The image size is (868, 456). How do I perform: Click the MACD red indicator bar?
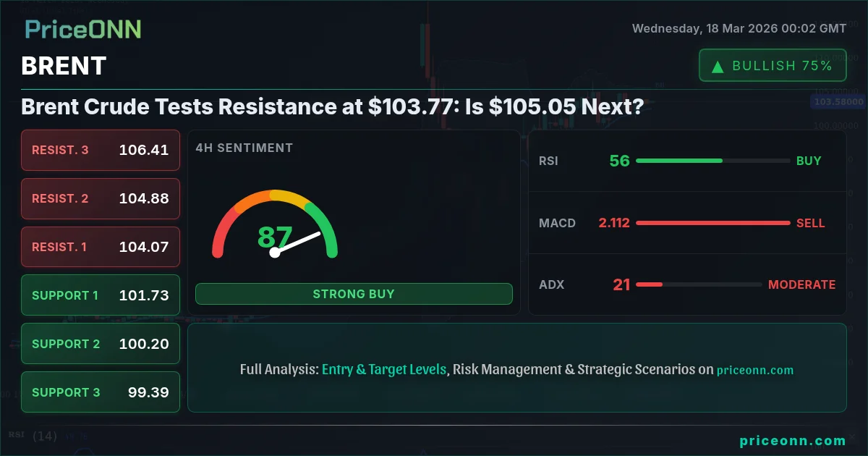(712, 223)
